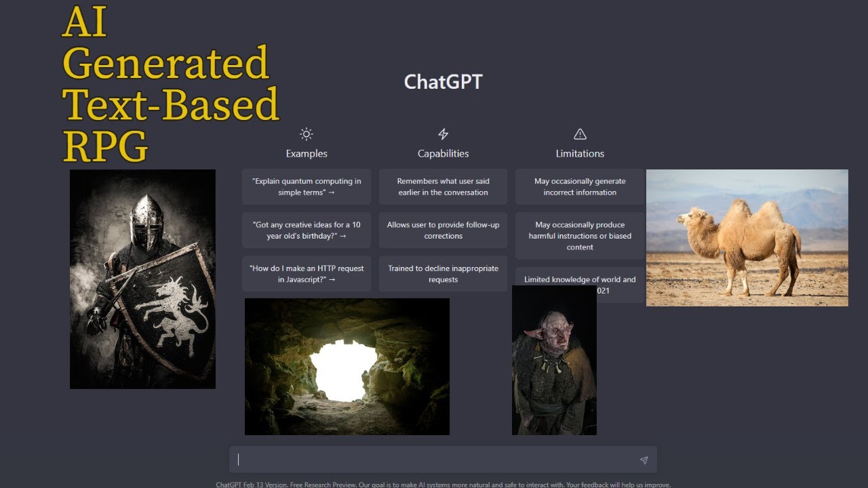Click "May occasionally generate incorrect information" card
The height and width of the screenshot is (488, 868).
(x=580, y=186)
